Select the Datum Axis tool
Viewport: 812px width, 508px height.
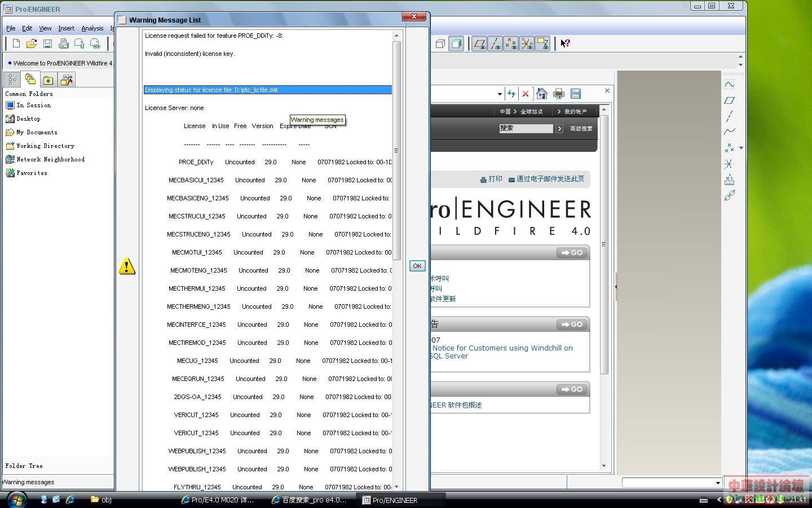(x=729, y=116)
